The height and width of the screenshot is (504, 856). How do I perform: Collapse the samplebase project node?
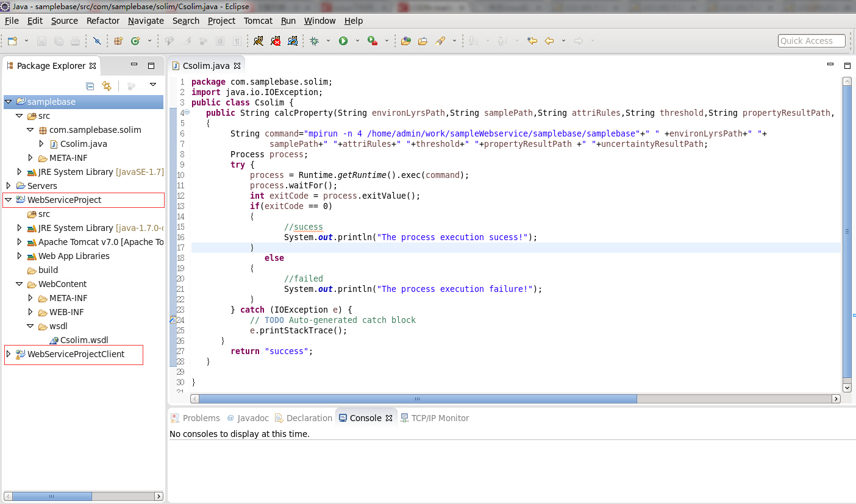(9, 102)
